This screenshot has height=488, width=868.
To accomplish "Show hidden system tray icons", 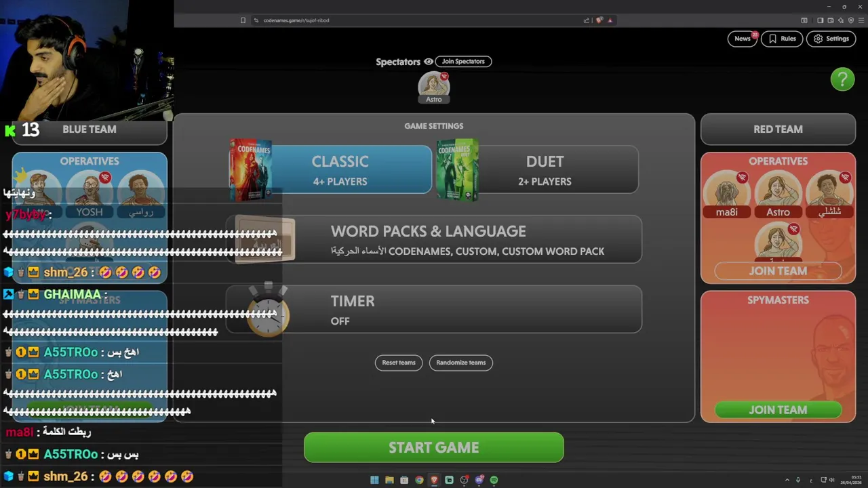I will tap(787, 480).
